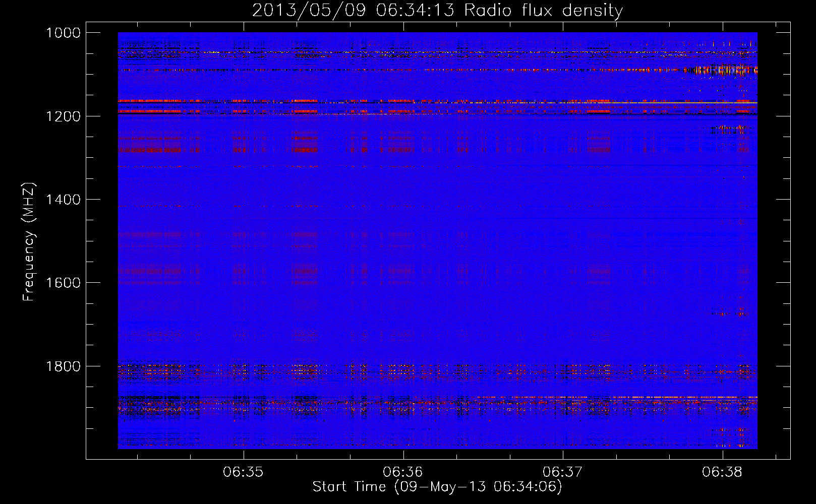Select the 1000 frequency tick label
Image resolution: width=816 pixels, height=504 pixels.
pyautogui.click(x=63, y=33)
